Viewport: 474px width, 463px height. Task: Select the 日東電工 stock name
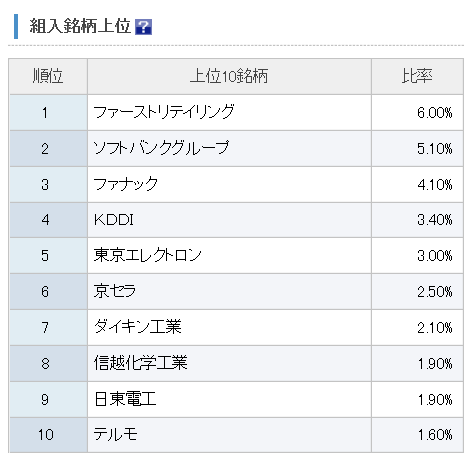[x=125, y=399]
